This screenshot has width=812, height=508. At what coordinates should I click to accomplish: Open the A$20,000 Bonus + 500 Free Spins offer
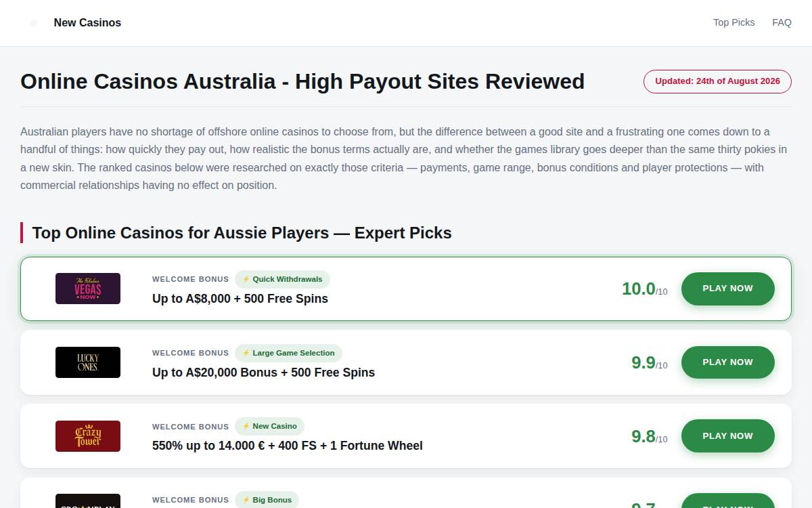263,373
